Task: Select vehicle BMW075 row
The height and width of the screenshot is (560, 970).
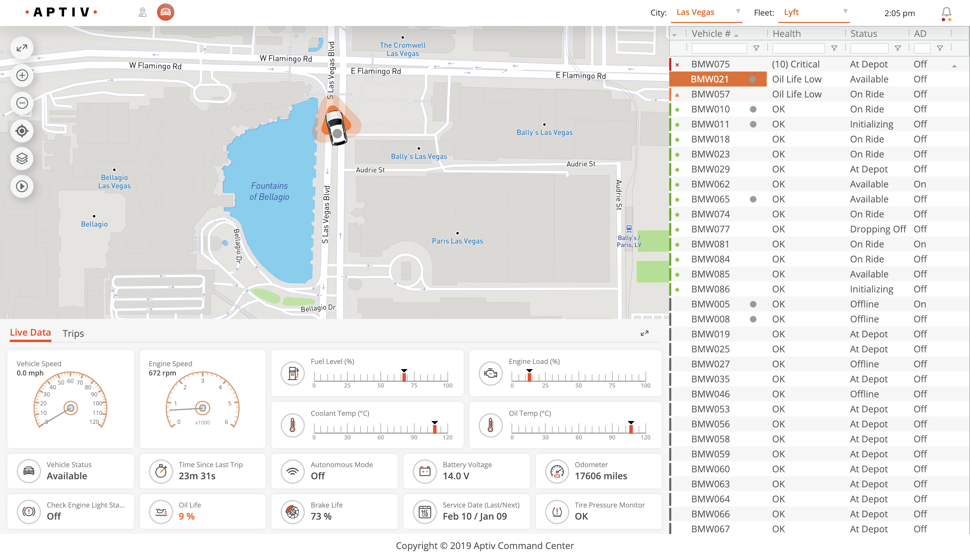Action: tap(710, 64)
